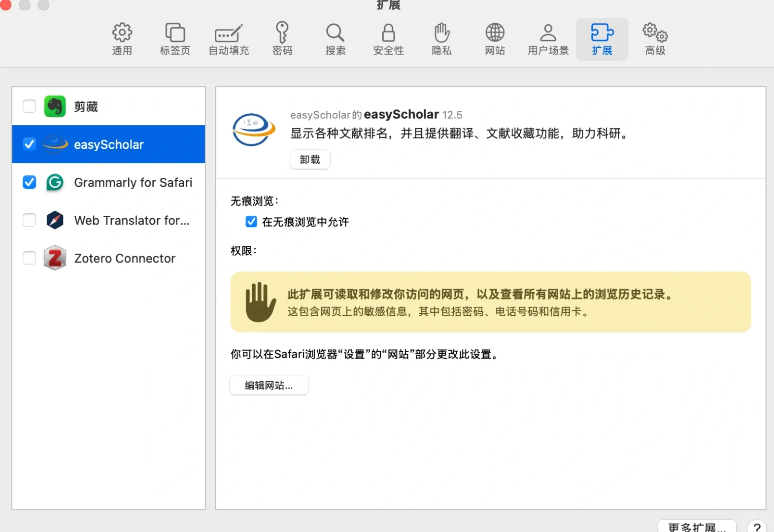The height and width of the screenshot is (532, 774).
Task: Open the 通用 general settings gear icon
Action: (x=122, y=33)
